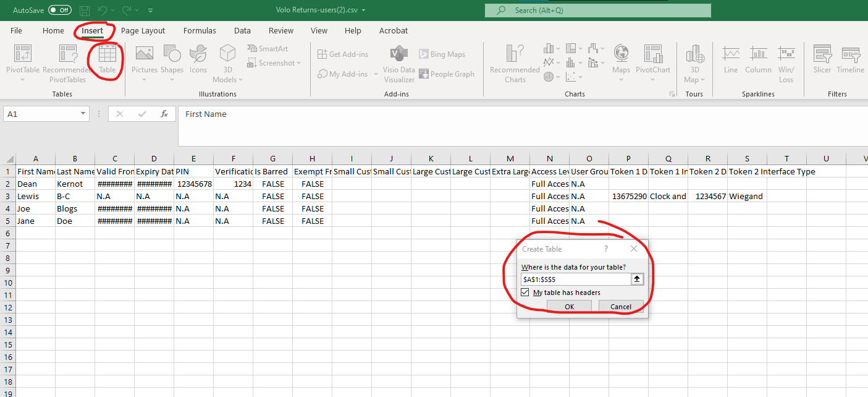Click the Table icon in the ribbon
The image size is (868, 397).
[107, 59]
